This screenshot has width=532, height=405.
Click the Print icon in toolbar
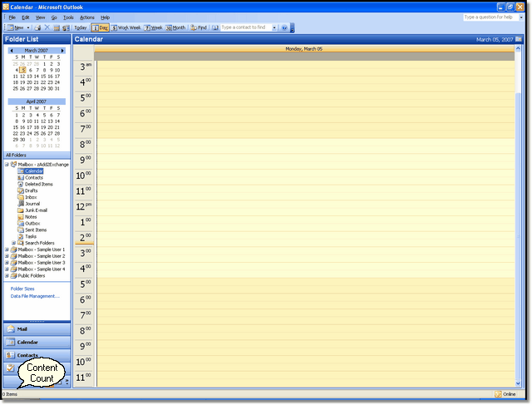point(38,27)
